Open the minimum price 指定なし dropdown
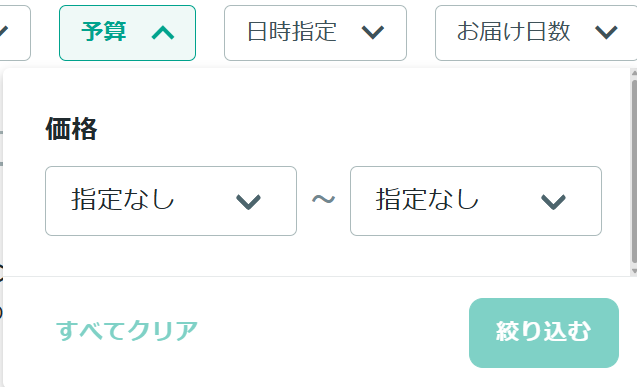This screenshot has width=637, height=387. [171, 201]
